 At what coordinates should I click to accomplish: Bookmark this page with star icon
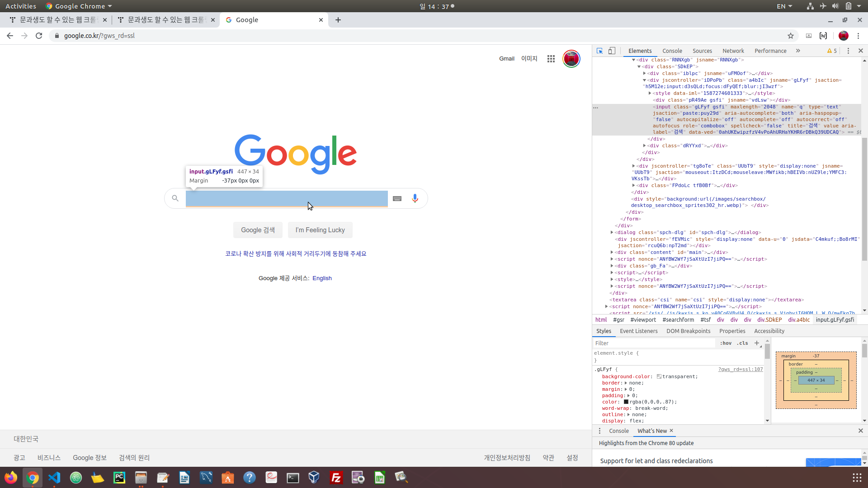click(790, 36)
